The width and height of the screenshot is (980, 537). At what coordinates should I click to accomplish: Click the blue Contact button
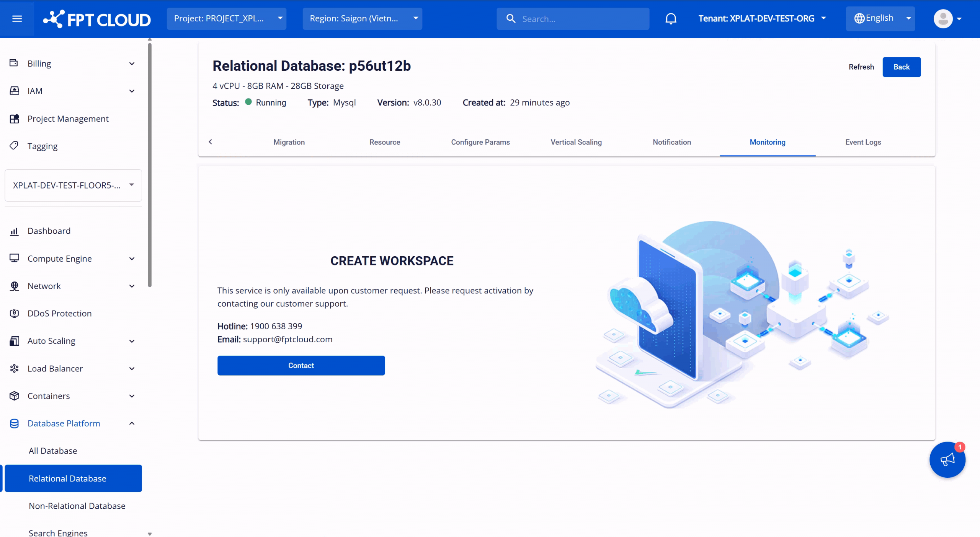[x=301, y=365]
